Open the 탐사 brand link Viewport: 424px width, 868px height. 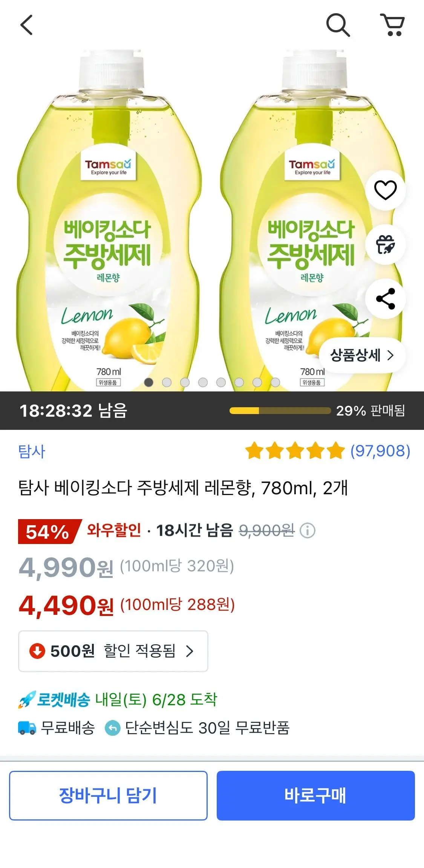tap(32, 451)
